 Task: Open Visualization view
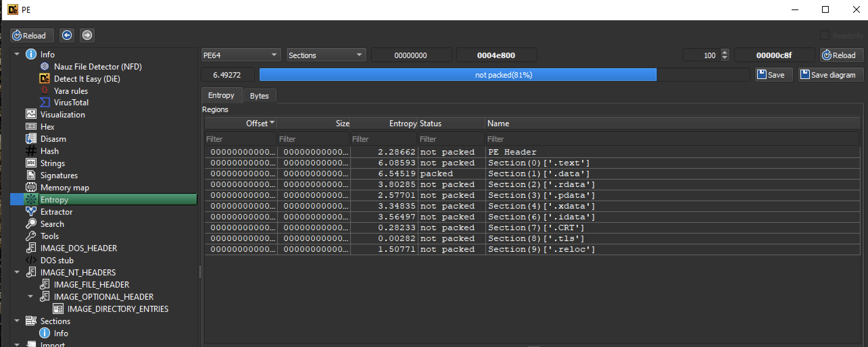pyautogui.click(x=63, y=114)
